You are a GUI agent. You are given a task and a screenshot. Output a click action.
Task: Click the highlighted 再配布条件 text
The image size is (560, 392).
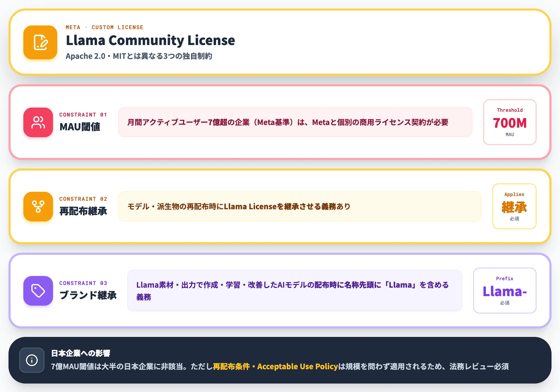(x=231, y=367)
